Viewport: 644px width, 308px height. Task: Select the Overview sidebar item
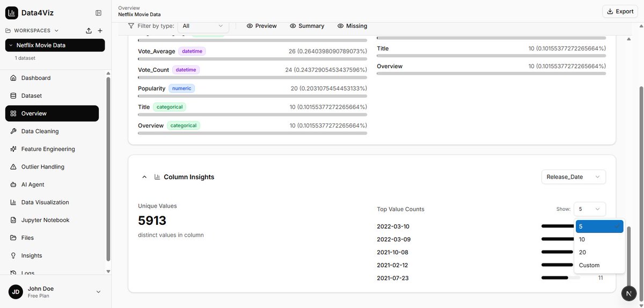[x=52, y=113]
